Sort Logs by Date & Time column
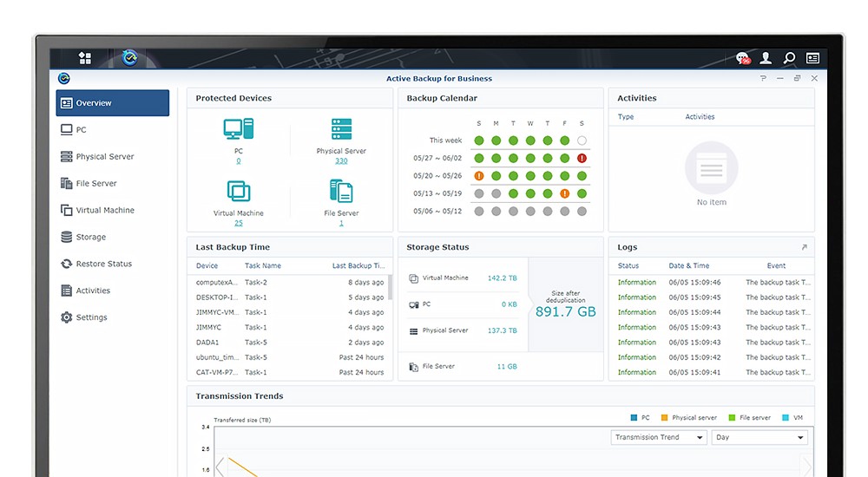This screenshot has width=868, height=477. click(688, 265)
